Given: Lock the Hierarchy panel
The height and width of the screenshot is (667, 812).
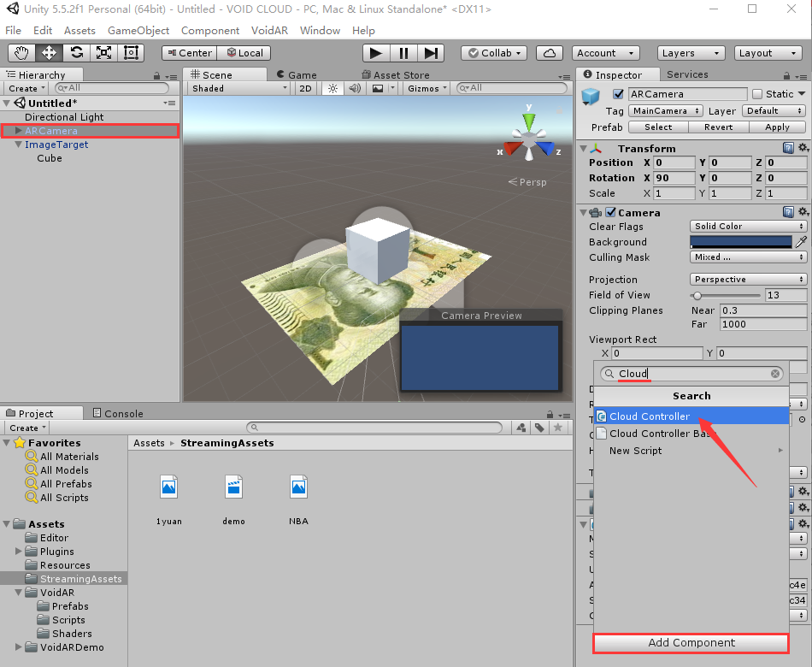Looking at the screenshot, I should [157, 75].
